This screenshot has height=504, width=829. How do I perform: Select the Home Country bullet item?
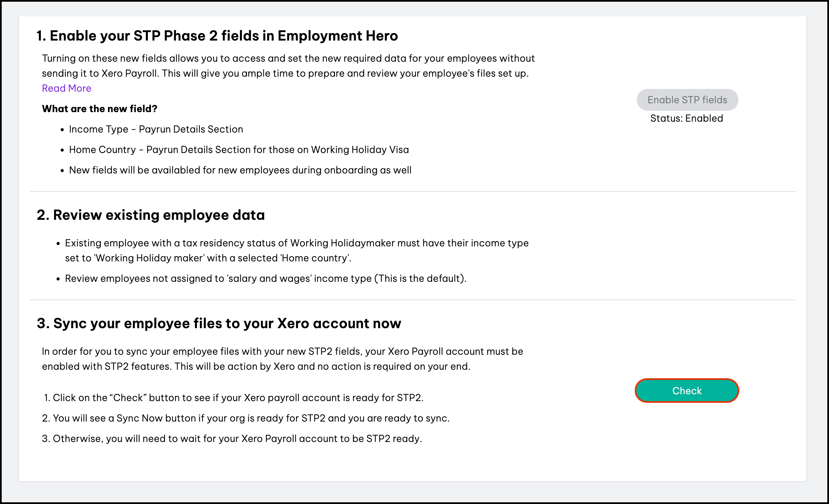coord(239,150)
